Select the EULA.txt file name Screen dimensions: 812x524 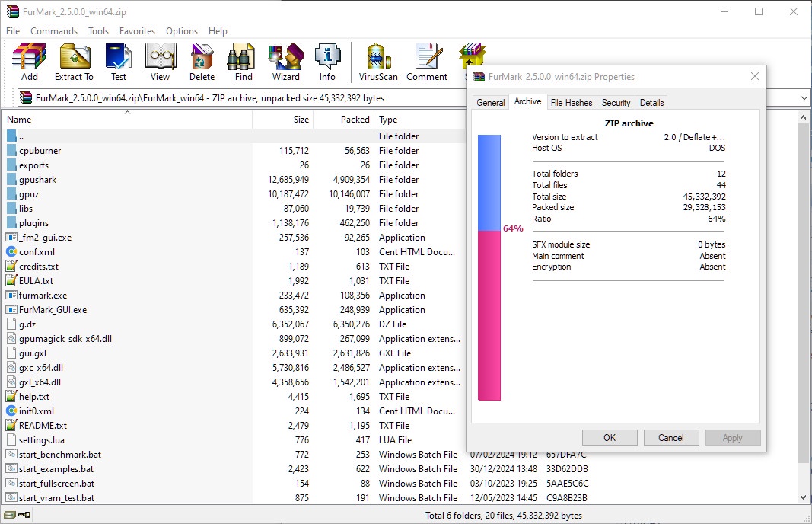coord(37,281)
